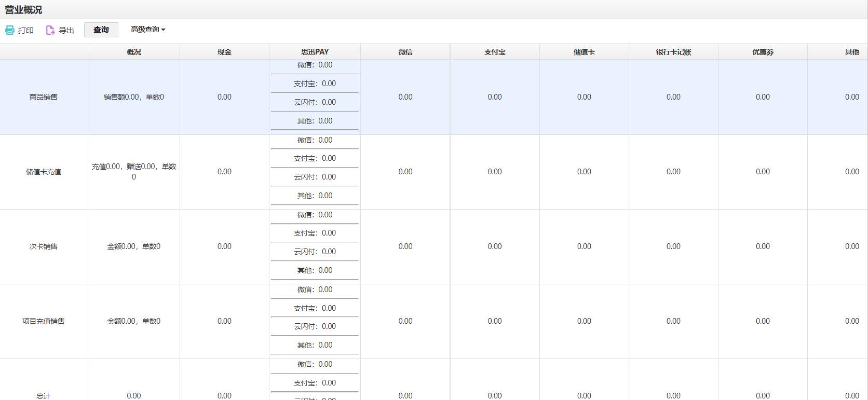Image resolution: width=868 pixels, height=400 pixels.
Task: Click the 概况 total value in the 总计 row
Action: (x=134, y=396)
